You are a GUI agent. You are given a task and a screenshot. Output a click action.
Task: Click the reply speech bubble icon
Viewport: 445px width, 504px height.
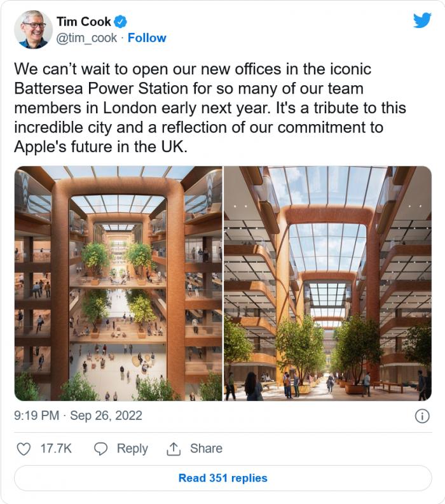pyautogui.click(x=100, y=449)
